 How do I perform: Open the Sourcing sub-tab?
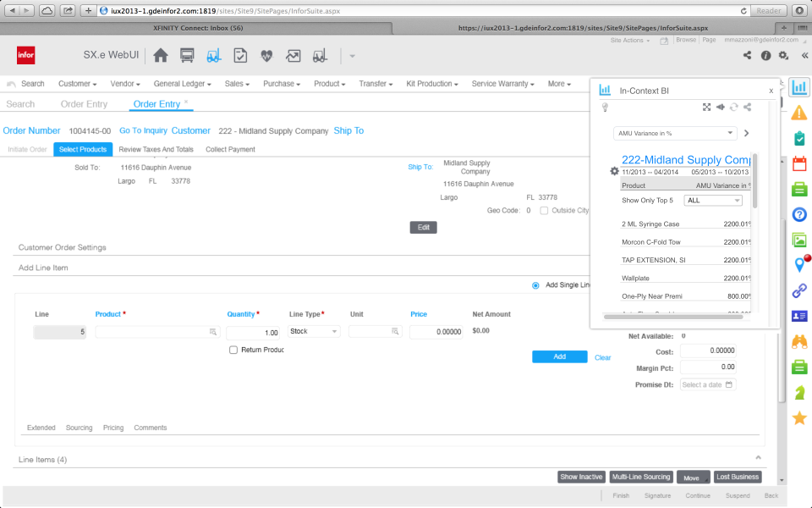coord(80,428)
